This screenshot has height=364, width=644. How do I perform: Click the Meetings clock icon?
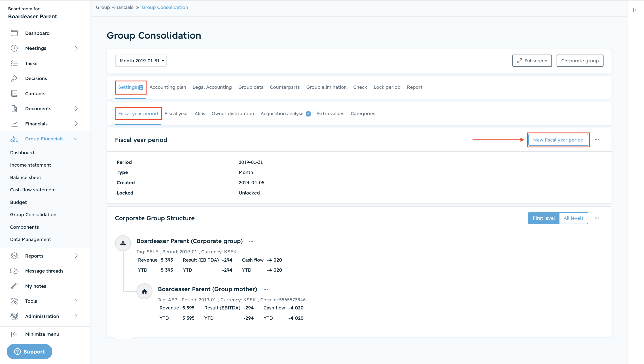pyautogui.click(x=14, y=48)
